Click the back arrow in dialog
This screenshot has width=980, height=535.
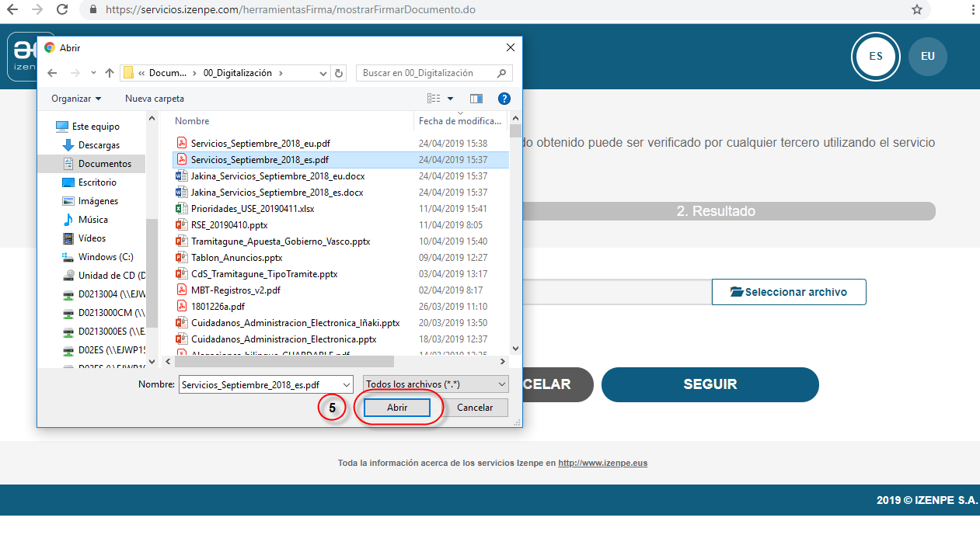coord(52,73)
